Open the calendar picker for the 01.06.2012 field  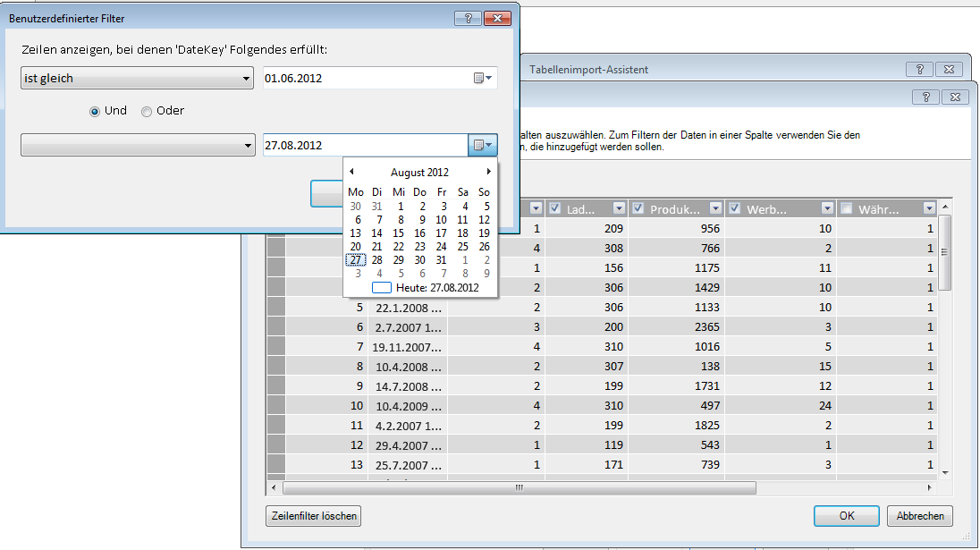(x=483, y=78)
